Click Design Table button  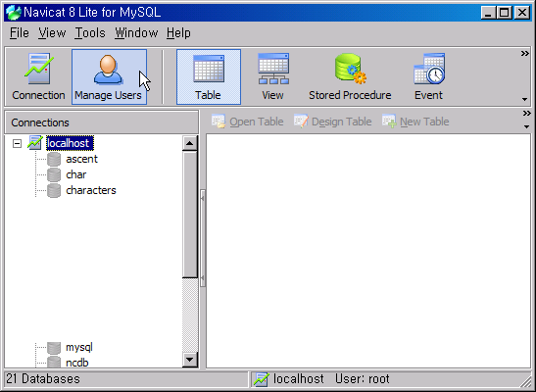332,122
